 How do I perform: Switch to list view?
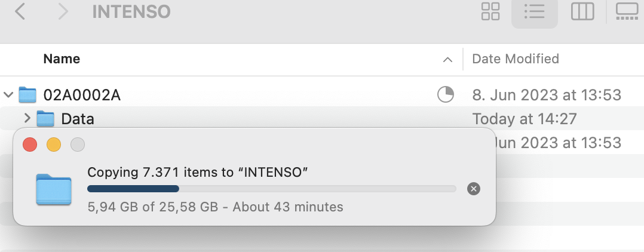point(534,11)
